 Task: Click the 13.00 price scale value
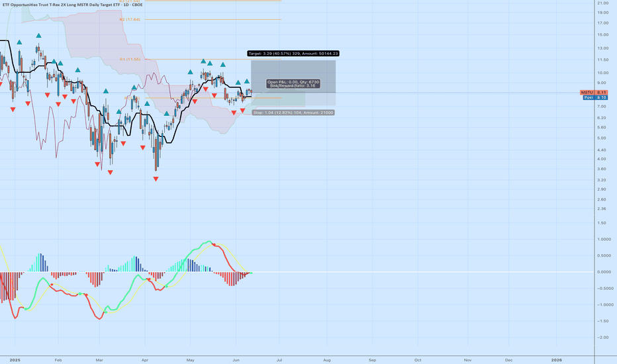pyautogui.click(x=603, y=48)
